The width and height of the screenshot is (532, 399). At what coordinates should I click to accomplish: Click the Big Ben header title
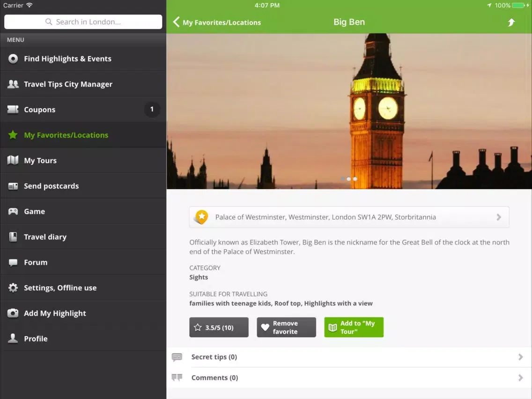(x=349, y=22)
